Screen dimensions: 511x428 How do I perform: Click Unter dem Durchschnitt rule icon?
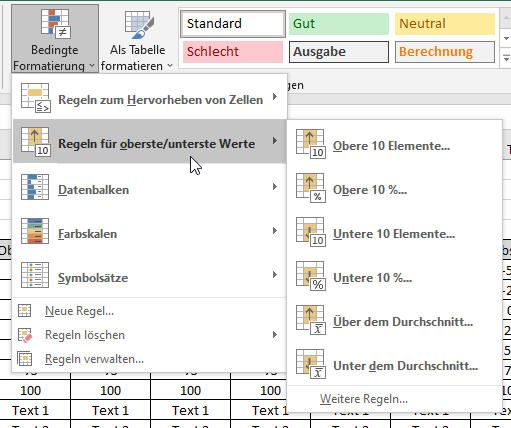[x=311, y=364]
